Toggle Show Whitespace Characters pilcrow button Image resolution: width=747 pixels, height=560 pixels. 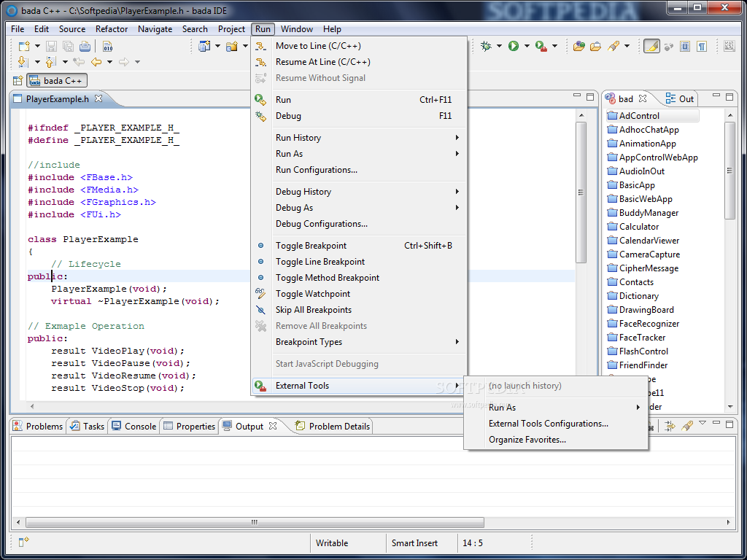tap(701, 46)
